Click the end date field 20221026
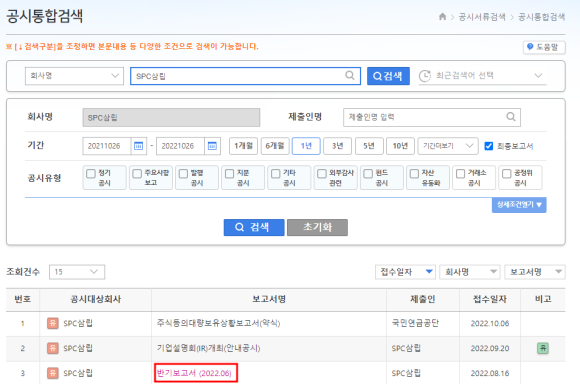The height and width of the screenshot is (384, 580). click(181, 146)
